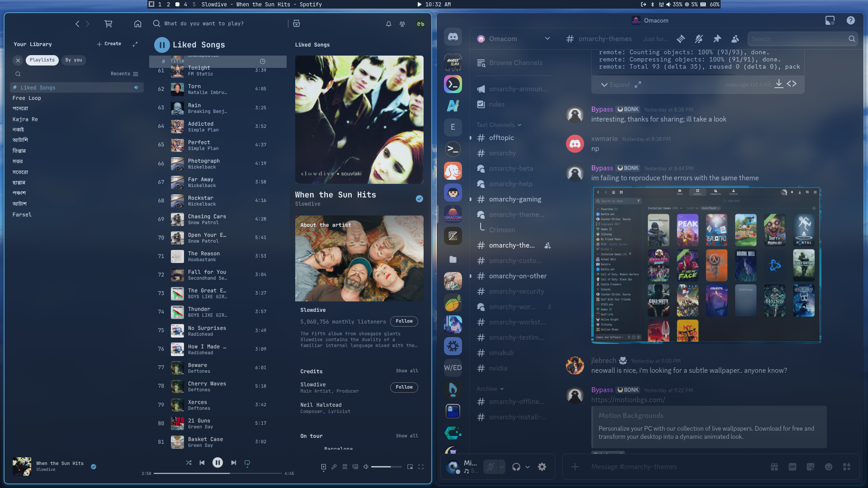Toggle channel notification mute bell
Viewport: 868px width, 488px height.
click(x=699, y=39)
